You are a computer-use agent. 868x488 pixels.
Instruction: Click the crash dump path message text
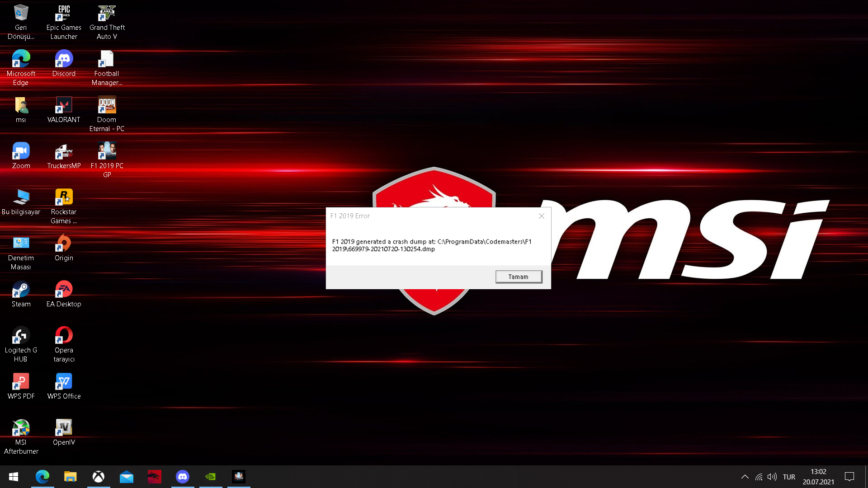(x=432, y=245)
